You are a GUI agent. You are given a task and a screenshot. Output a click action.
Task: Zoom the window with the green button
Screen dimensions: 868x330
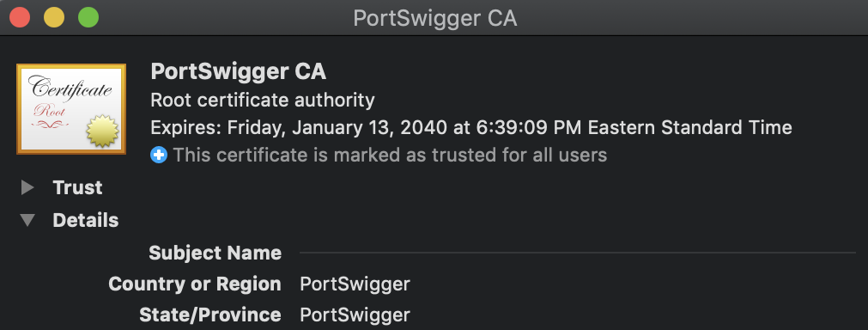tap(88, 17)
